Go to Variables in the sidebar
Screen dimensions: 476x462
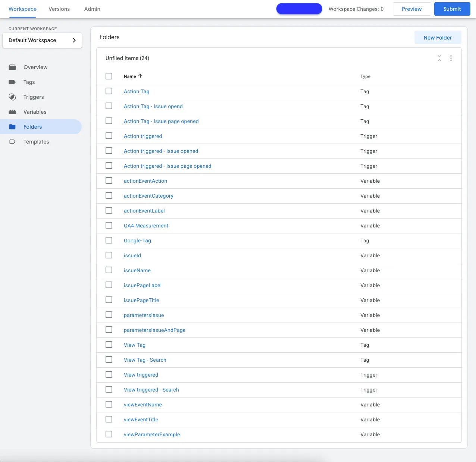tap(35, 112)
